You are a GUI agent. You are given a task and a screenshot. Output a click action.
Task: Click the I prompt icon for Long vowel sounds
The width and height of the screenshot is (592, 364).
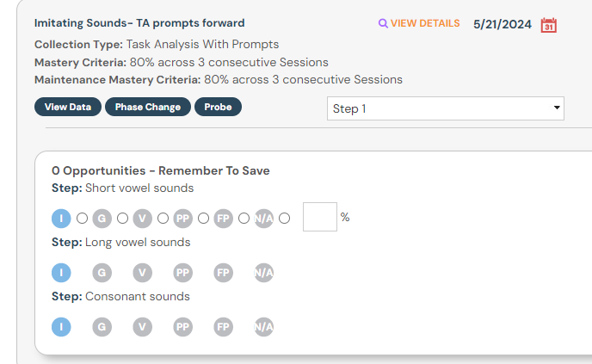coord(61,273)
